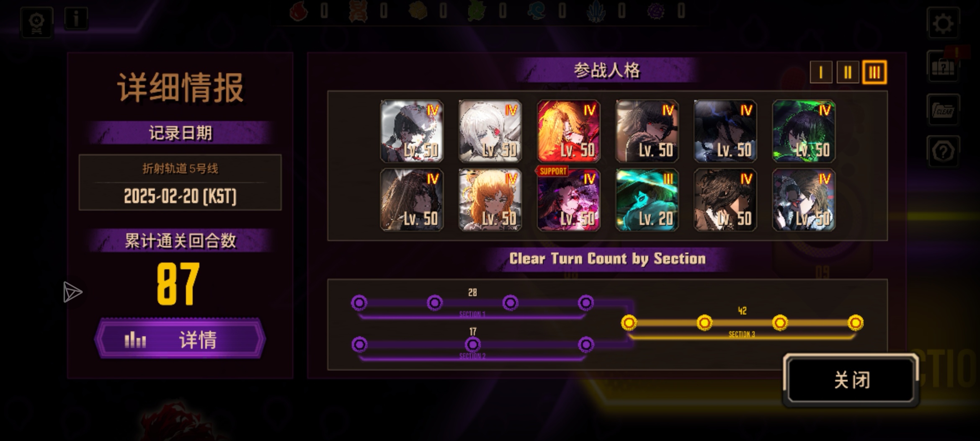
Task: Open the settings gear icon
Action: (943, 23)
